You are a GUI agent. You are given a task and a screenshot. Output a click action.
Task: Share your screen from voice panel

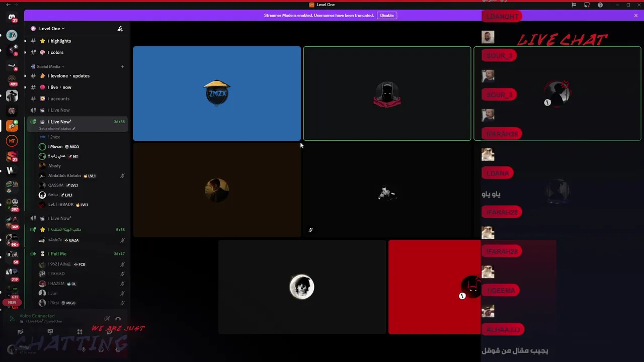pos(50,332)
